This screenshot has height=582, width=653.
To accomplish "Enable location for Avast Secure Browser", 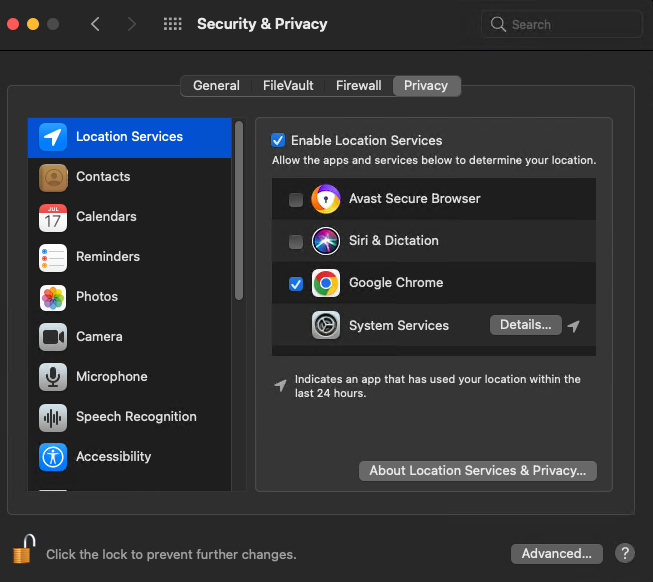I will pyautogui.click(x=296, y=200).
